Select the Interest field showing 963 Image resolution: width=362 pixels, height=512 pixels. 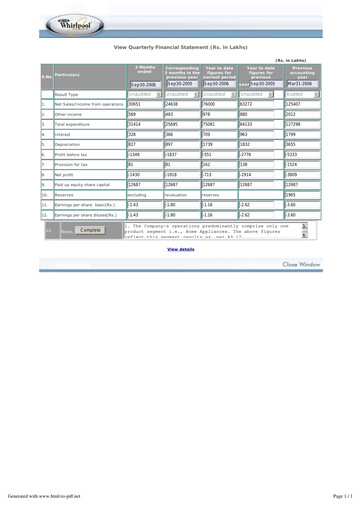(x=257, y=134)
